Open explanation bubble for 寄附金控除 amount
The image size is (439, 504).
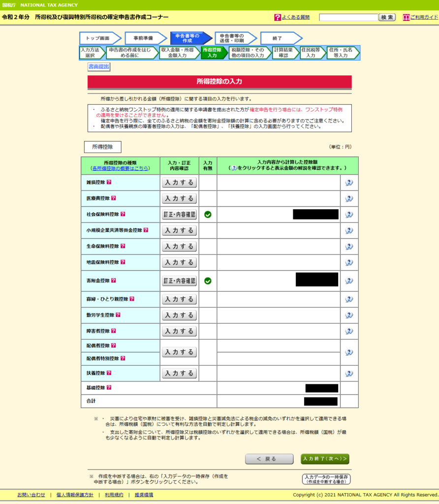click(x=349, y=281)
